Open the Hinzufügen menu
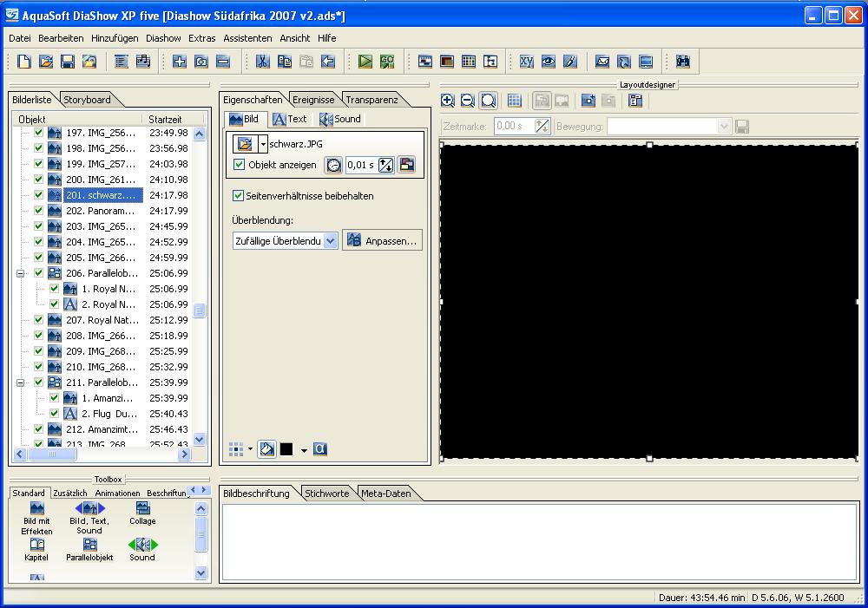Screen dimensions: 868x608 (115, 38)
